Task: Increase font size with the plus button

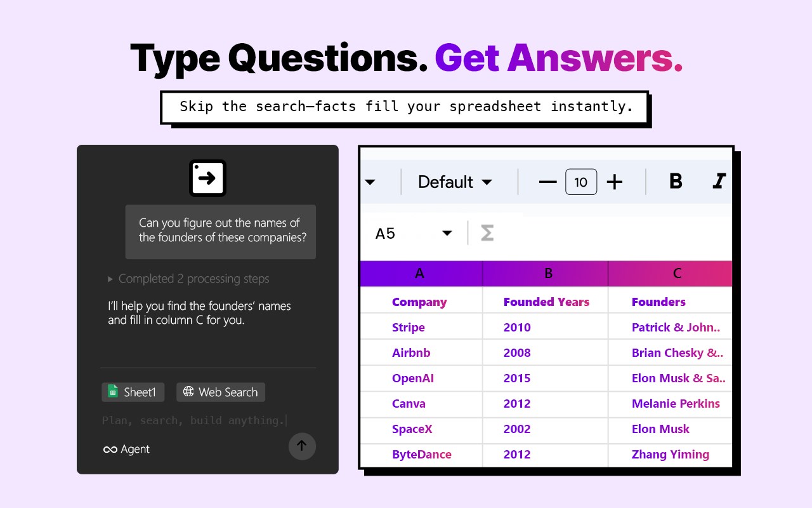Action: point(615,182)
